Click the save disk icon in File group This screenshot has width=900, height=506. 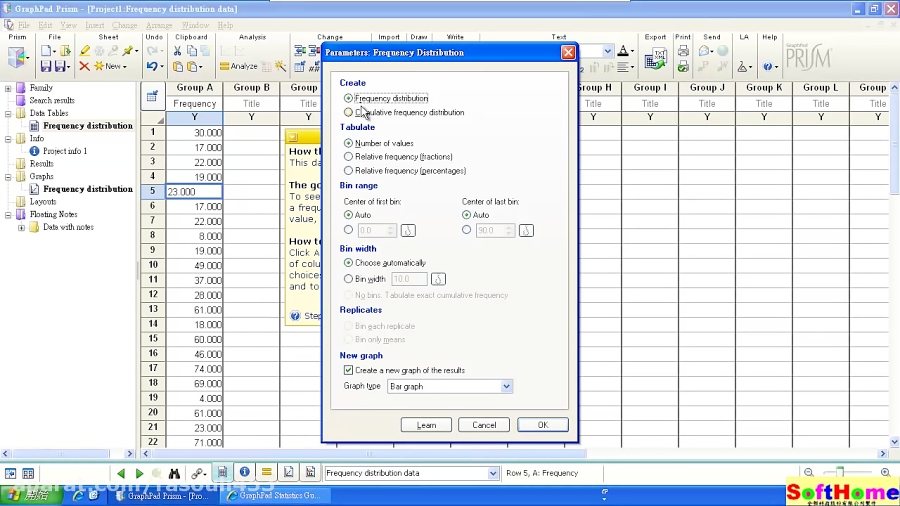pyautogui.click(x=46, y=66)
